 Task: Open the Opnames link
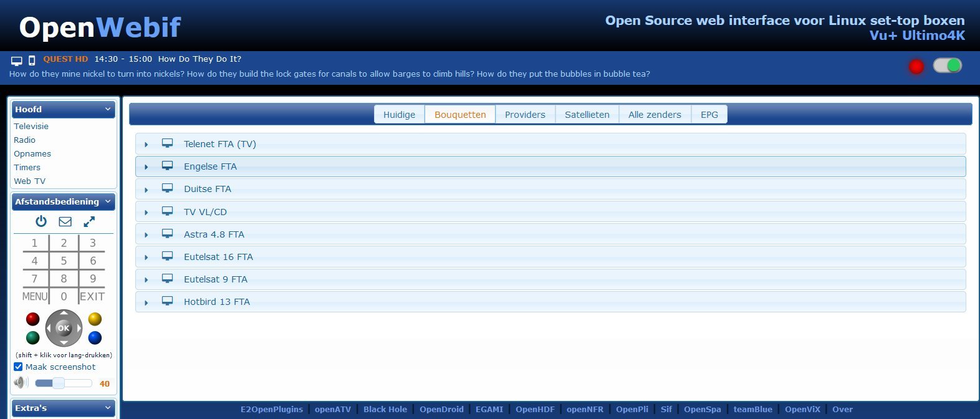pyautogui.click(x=32, y=153)
